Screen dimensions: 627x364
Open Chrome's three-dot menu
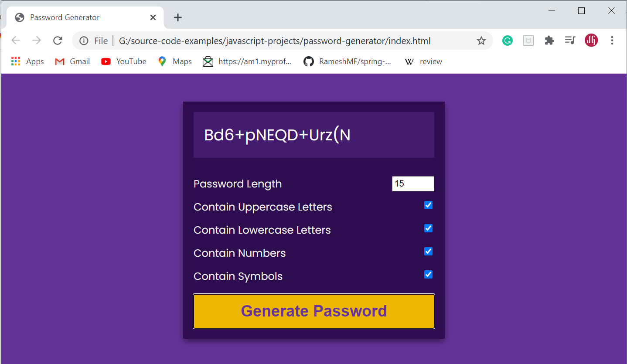point(612,41)
